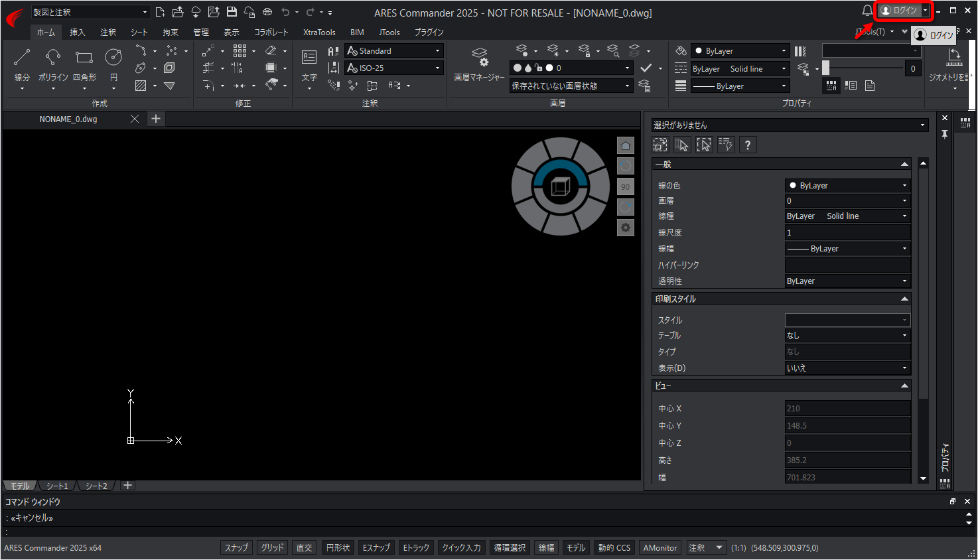Viewport: 978px width, 560px height.
Task: Select the ポリライン tool
Action: [x=53, y=65]
